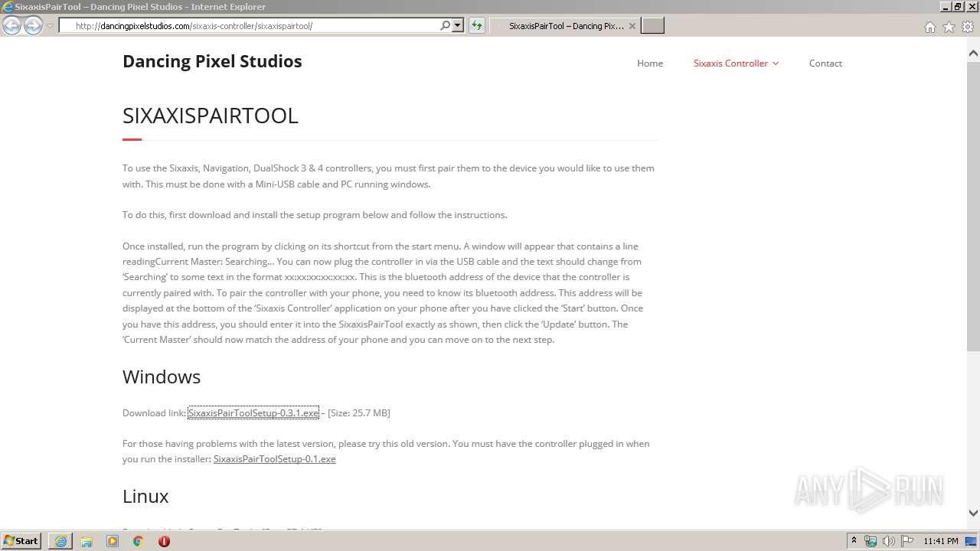Click the '[Size: 25.7 MB]' text
Image resolution: width=980 pixels, height=551 pixels.
tap(359, 413)
